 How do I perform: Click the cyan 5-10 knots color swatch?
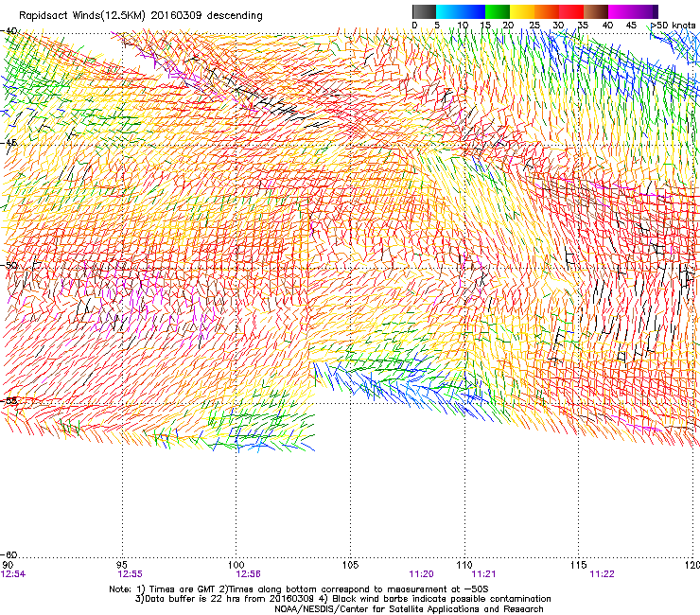(x=448, y=11)
